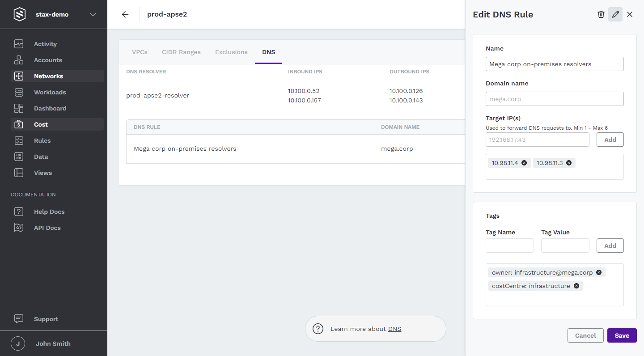Open Workloads from the sidebar label
The image size is (644, 356).
point(50,92)
